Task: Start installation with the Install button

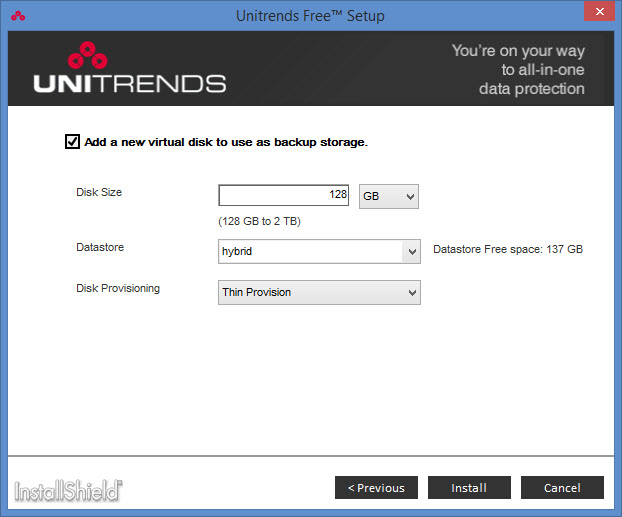Action: (x=469, y=488)
